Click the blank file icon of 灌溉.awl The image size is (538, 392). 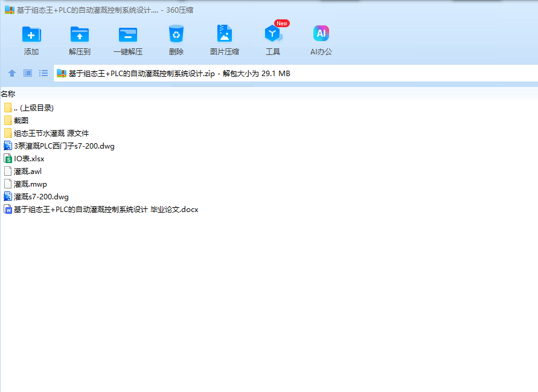click(8, 172)
